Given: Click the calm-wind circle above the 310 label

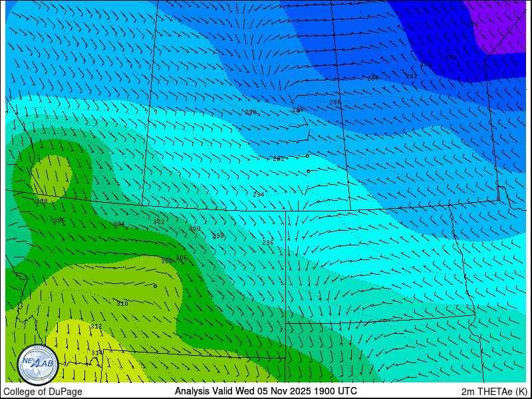Looking at the screenshot, I should (155, 287).
